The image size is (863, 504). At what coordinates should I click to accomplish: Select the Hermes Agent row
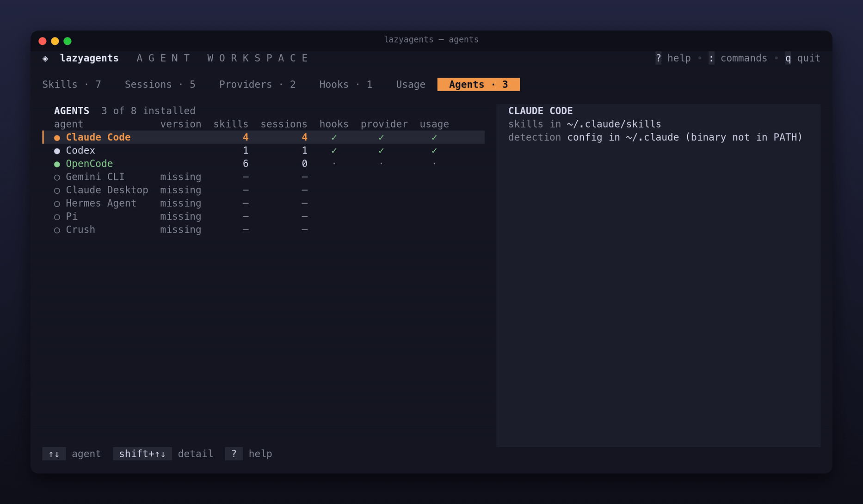click(264, 203)
